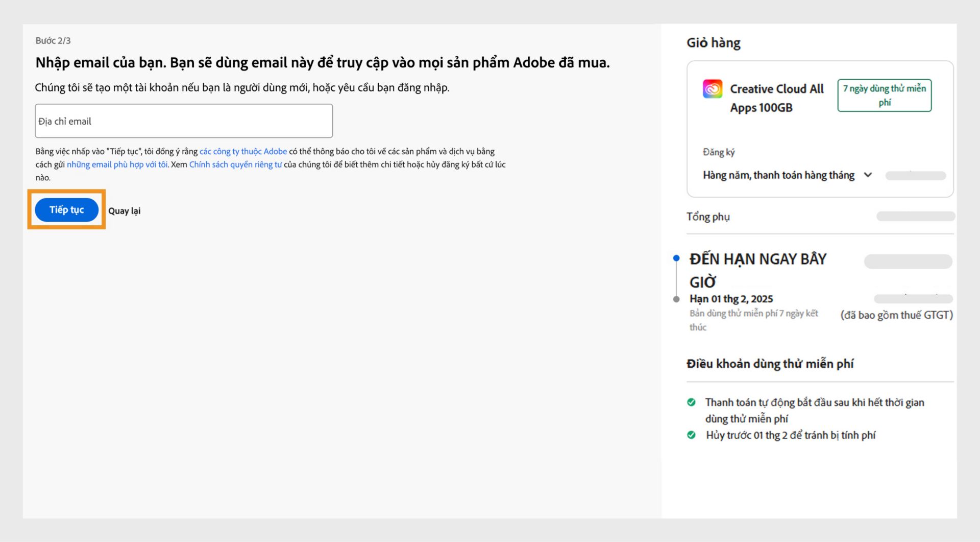Click the Creative Cloud All Apps 100GB title
980x542 pixels.
(x=776, y=98)
